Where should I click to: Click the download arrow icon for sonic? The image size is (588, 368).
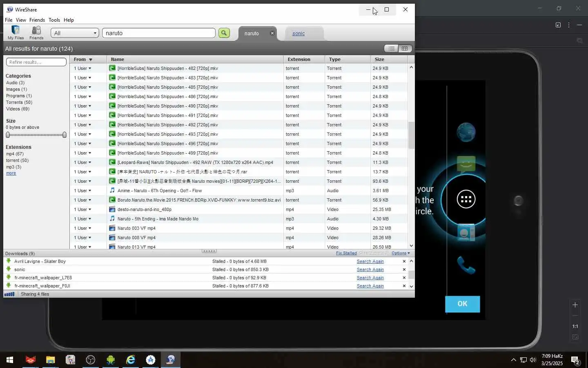9,269
